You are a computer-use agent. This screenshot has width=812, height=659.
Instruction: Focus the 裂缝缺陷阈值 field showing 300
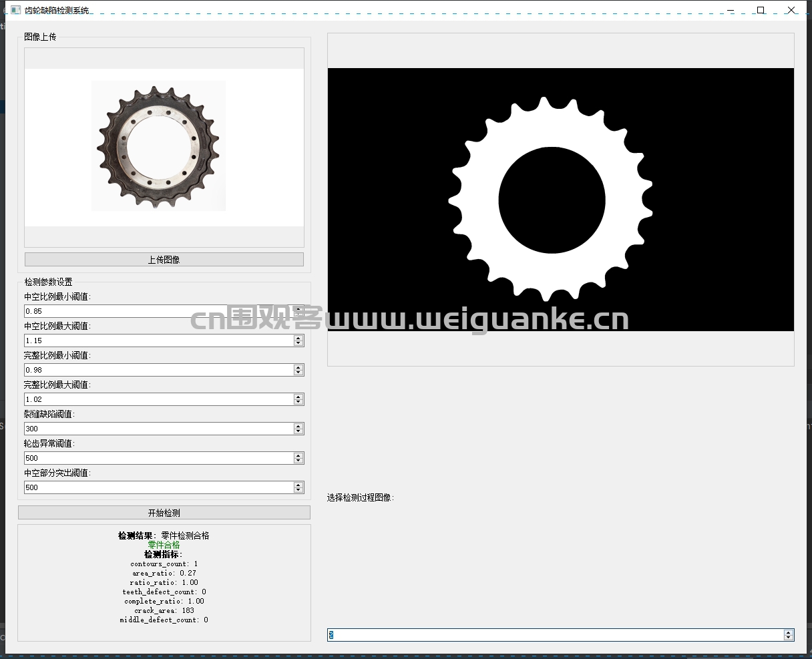coord(164,429)
